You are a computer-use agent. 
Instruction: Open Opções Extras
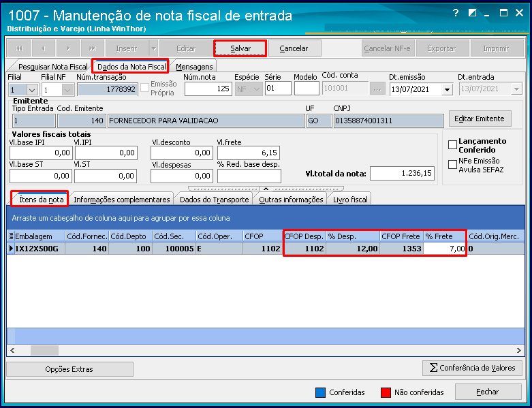pos(69,369)
